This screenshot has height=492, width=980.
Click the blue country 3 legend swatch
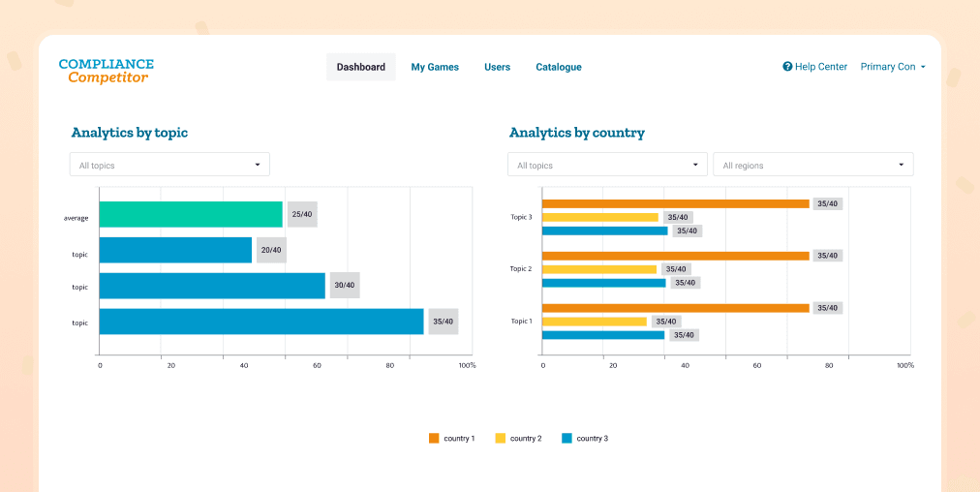pos(567,439)
